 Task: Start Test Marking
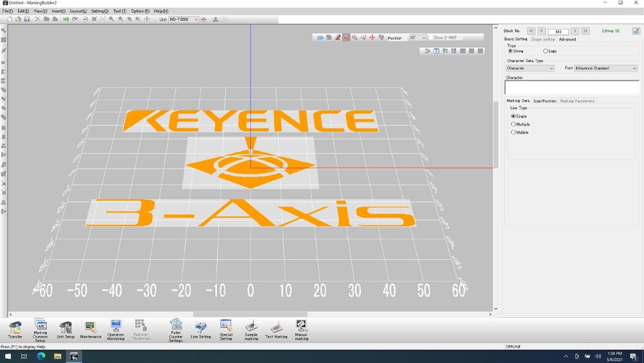276,330
